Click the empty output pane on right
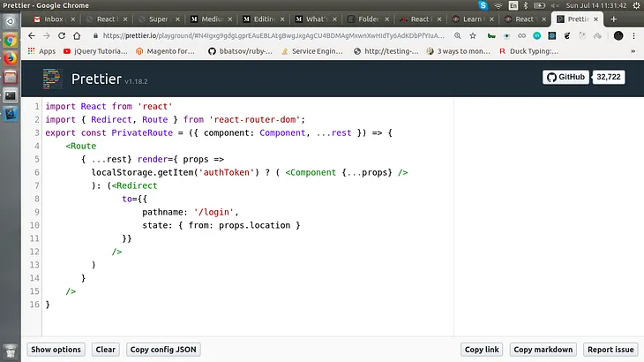Viewport: 644px width, 362px height. coord(549,217)
